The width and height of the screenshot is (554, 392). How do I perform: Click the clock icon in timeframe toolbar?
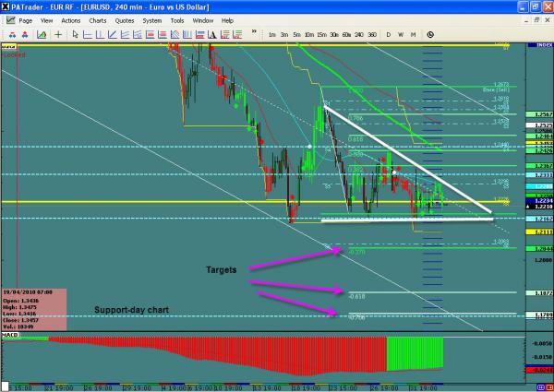[x=430, y=34]
